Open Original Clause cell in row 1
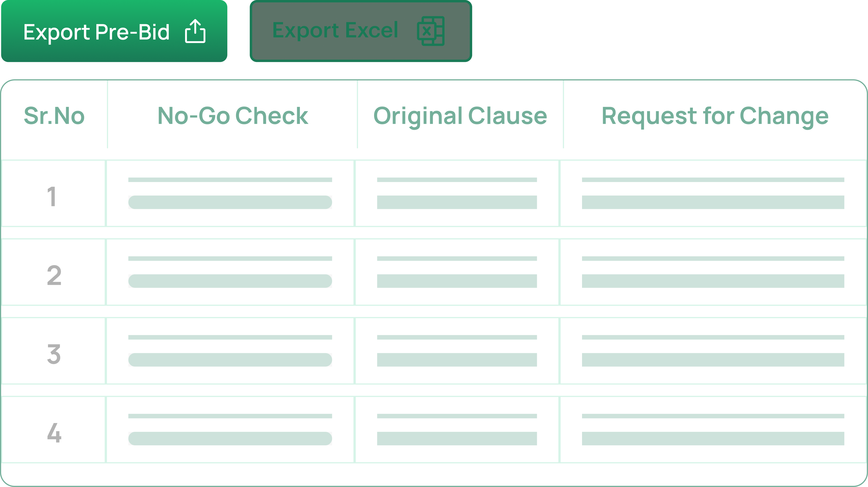Viewport: 868px width, 487px height. [x=457, y=193]
